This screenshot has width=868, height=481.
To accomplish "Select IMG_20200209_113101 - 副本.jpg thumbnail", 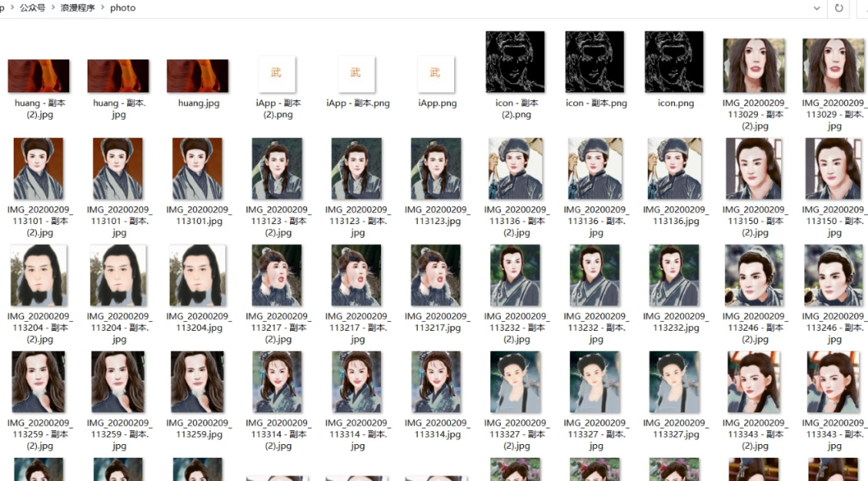I will (118, 168).
